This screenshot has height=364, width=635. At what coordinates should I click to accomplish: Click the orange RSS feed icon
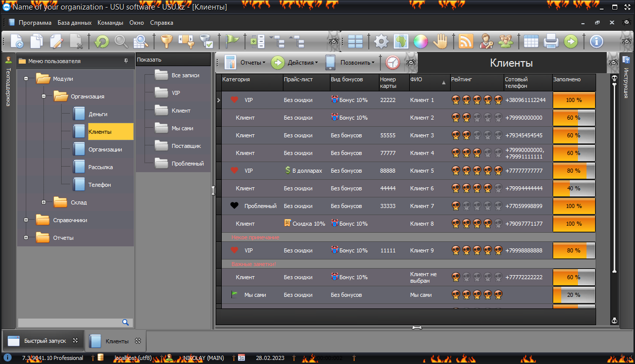[x=466, y=41]
